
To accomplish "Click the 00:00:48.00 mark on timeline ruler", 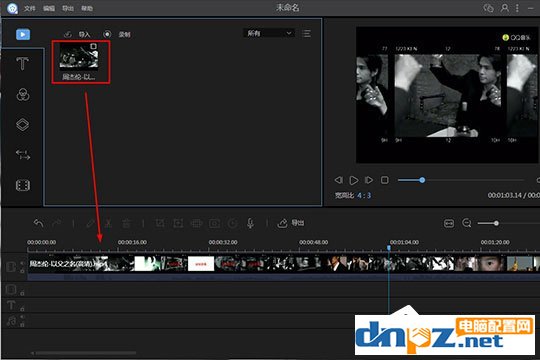I will coord(313,242).
